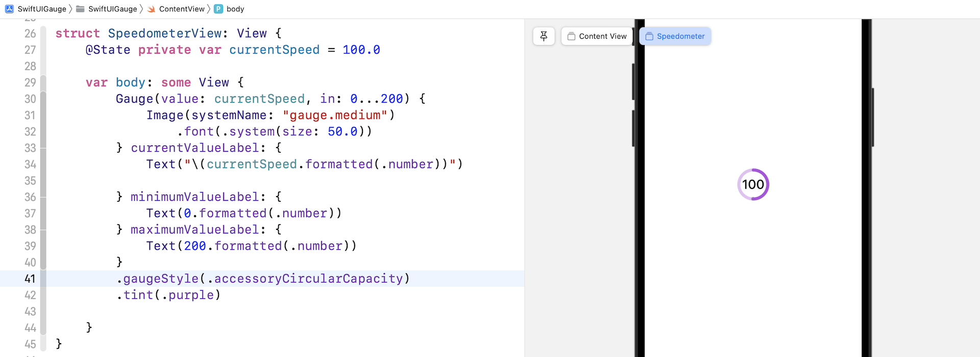The height and width of the screenshot is (357, 980).
Task: Click the gray folder icon in path bar
Action: (80, 9)
